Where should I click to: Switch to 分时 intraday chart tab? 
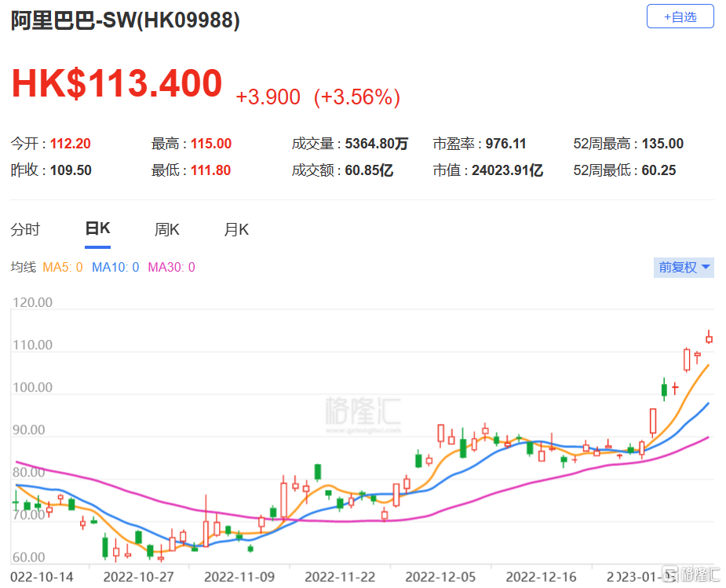pyautogui.click(x=25, y=230)
